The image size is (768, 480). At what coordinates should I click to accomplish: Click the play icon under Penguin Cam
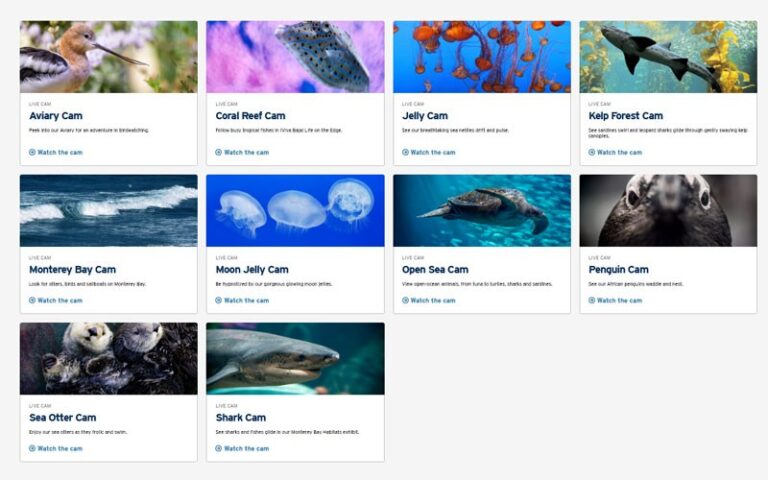[592, 300]
